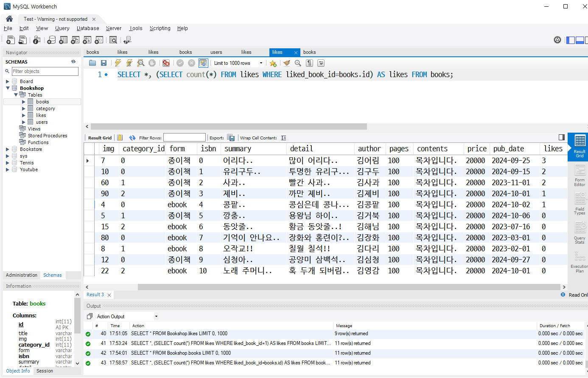
Task: Beautify query with broom icon
Action: [x=287, y=63]
